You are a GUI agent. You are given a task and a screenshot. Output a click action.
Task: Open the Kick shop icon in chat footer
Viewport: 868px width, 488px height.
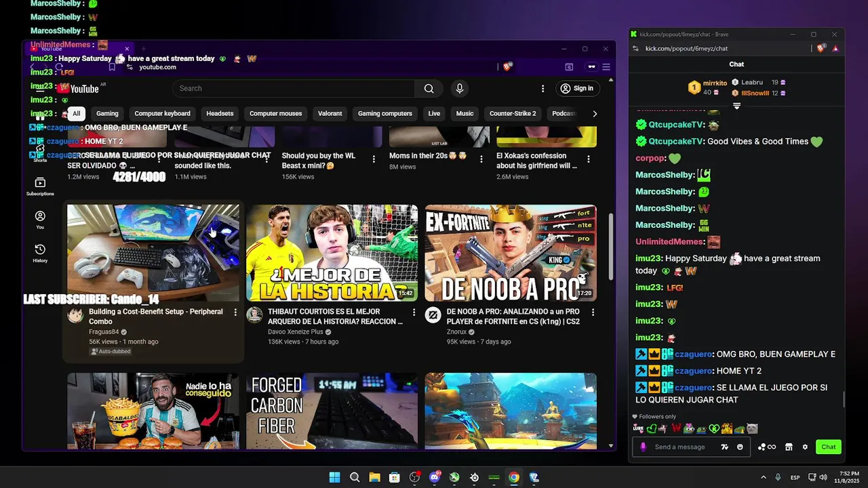click(789, 447)
